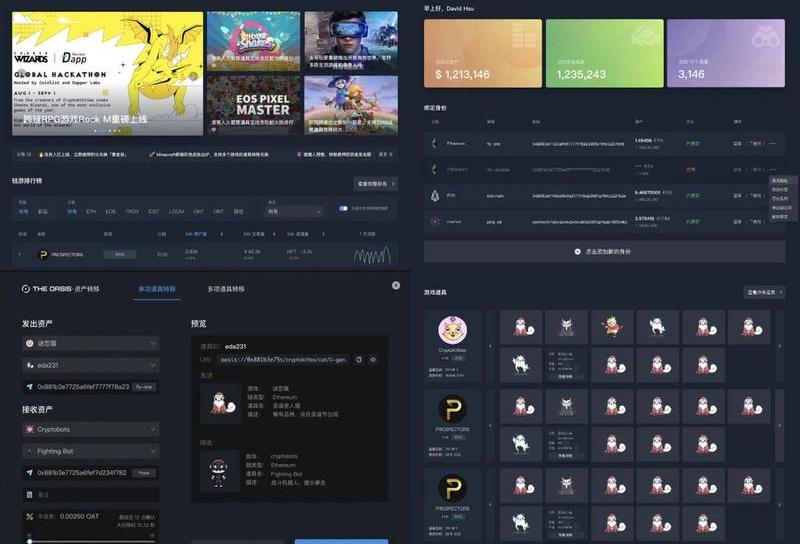This screenshot has width=800, height=544.
Task: Click The Oasis logo in the transfer dialog
Action: coord(26,289)
